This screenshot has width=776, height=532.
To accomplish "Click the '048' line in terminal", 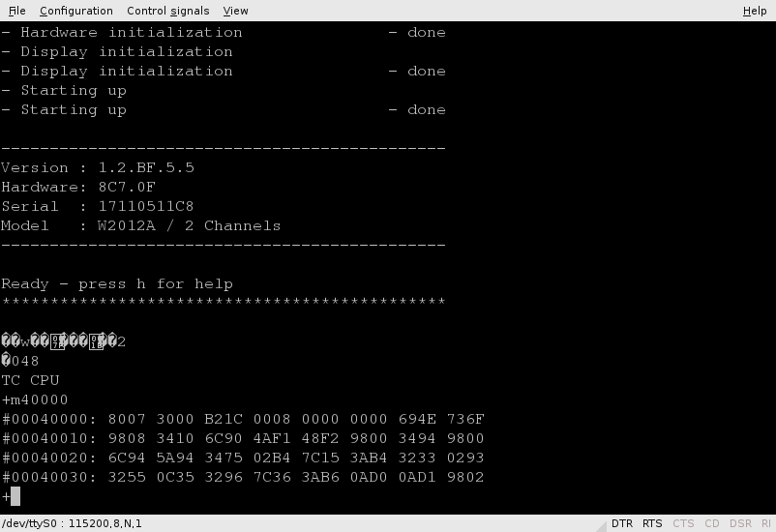I will (19, 361).
